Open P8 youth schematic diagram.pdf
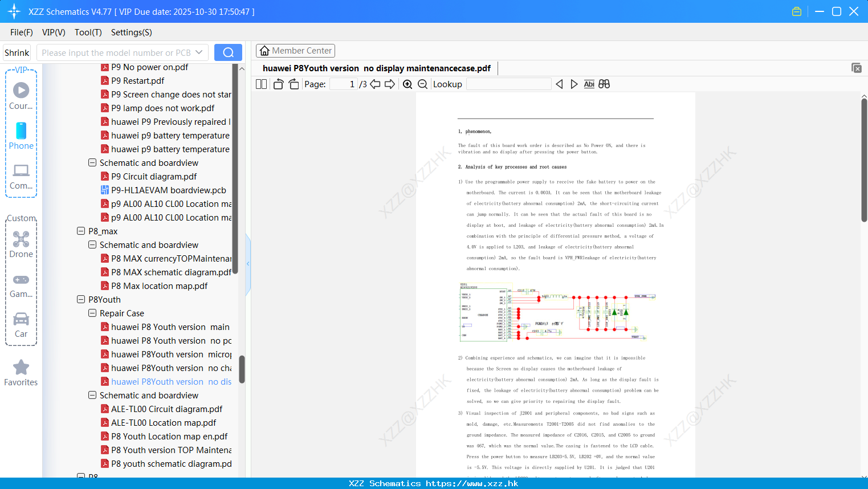Image resolution: width=868 pixels, height=489 pixels. (x=166, y=464)
